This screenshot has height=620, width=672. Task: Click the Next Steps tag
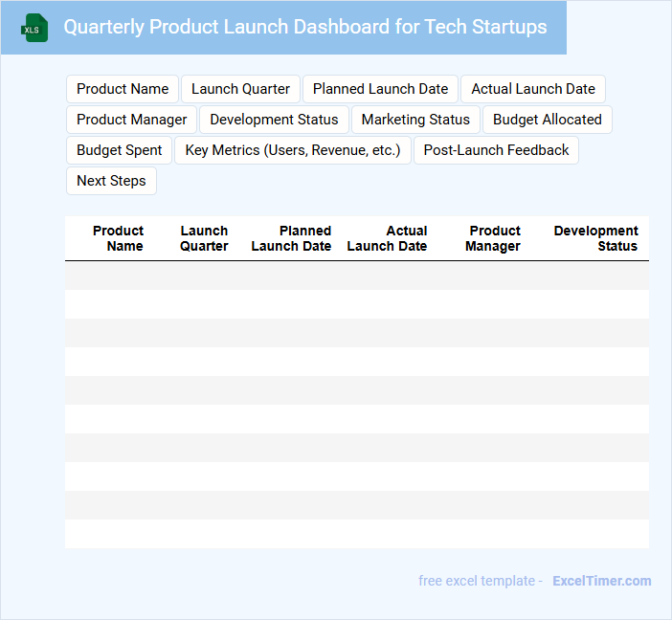point(111,181)
